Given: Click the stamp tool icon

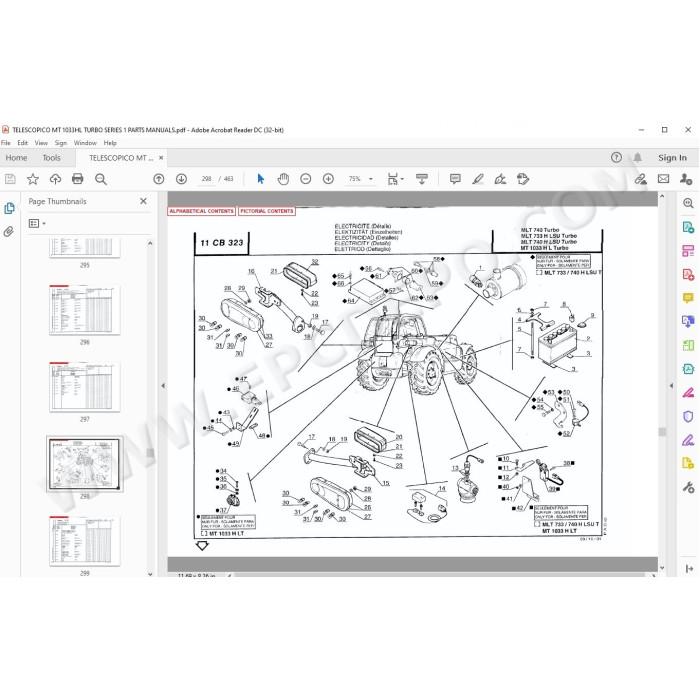Looking at the screenshot, I should [523, 179].
